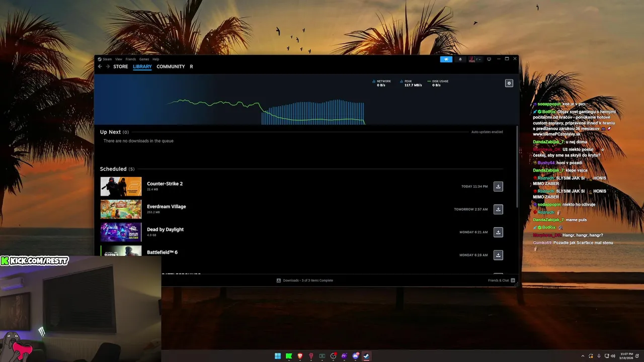Open Discord from the taskbar

pyautogui.click(x=356, y=356)
